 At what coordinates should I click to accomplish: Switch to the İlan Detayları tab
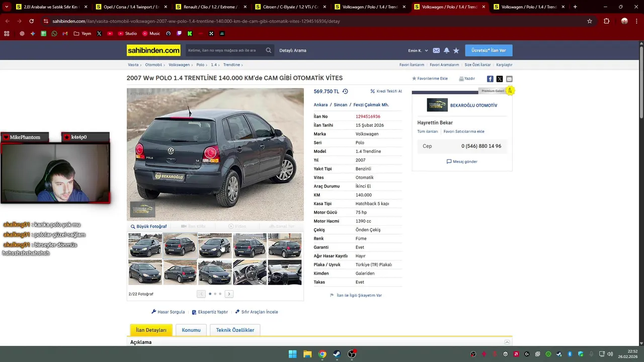[x=151, y=330]
